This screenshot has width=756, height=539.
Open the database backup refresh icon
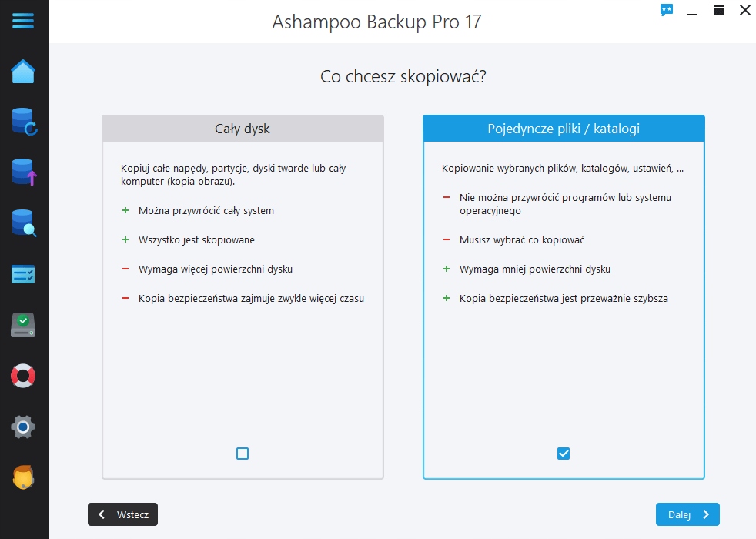(24, 122)
